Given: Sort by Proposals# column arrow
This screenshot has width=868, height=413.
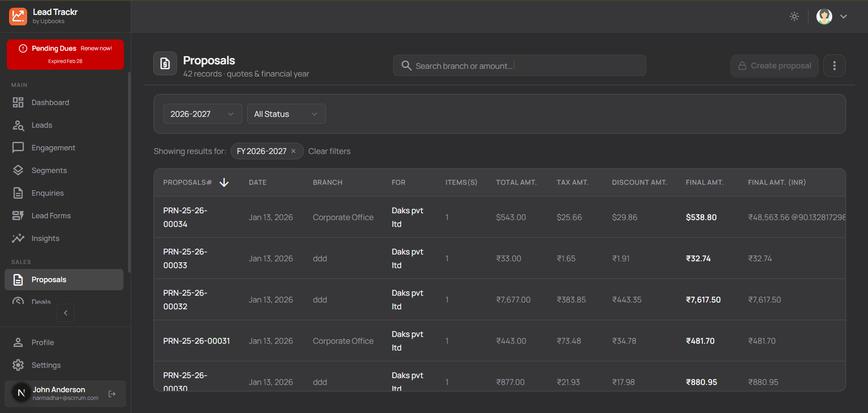Looking at the screenshot, I should [x=224, y=182].
